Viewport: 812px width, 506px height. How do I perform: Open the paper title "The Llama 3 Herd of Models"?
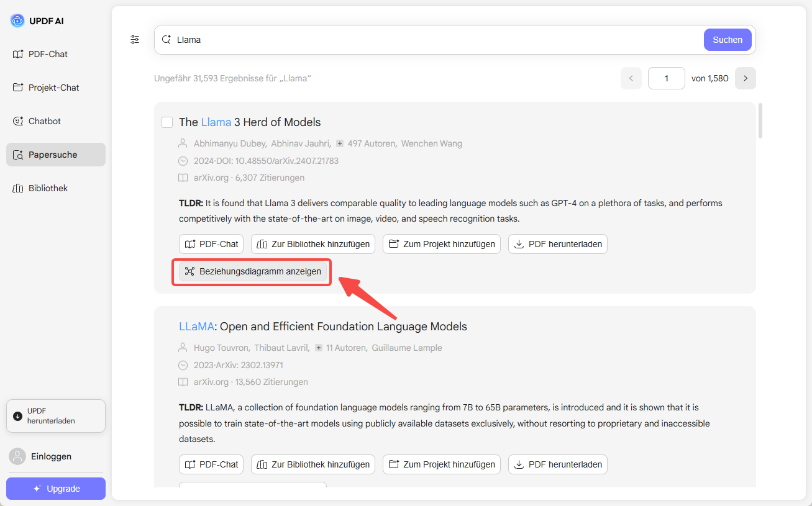250,122
